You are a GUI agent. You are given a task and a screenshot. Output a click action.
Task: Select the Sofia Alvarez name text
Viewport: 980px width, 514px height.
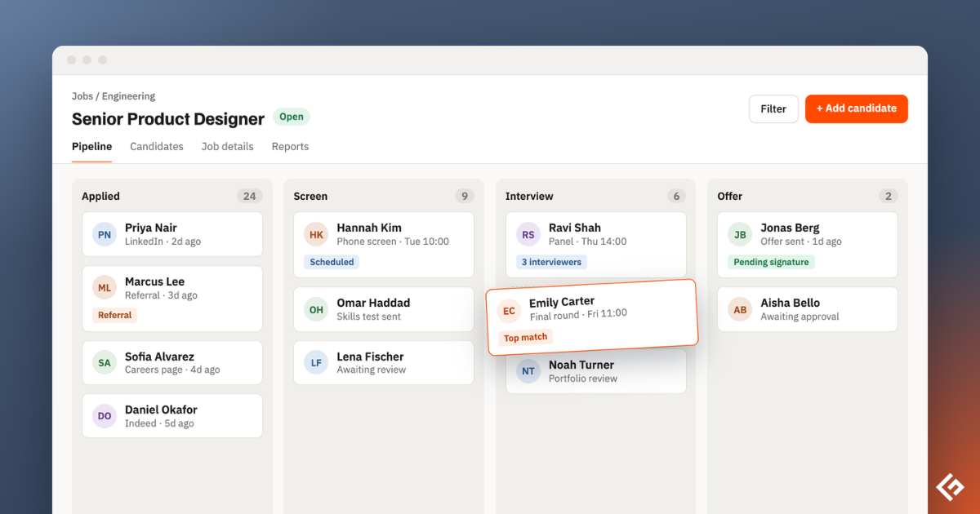pyautogui.click(x=159, y=357)
